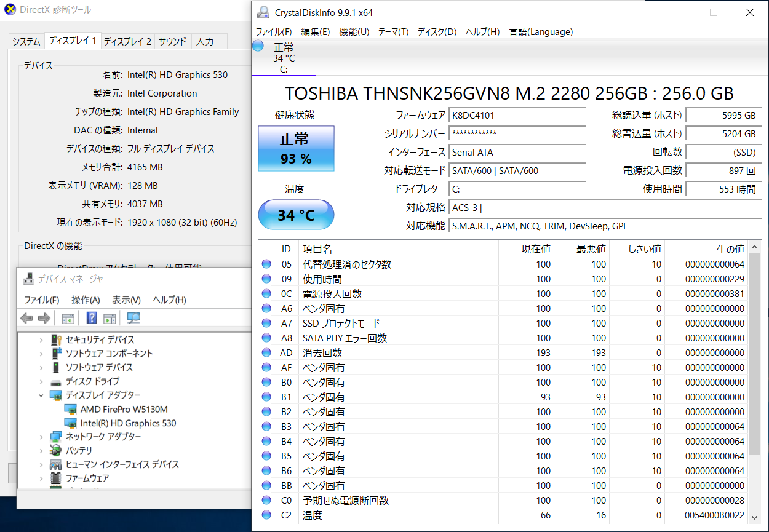Click the CrystalDiskInfo title bar app icon
The height and width of the screenshot is (532, 769).
(263, 12)
